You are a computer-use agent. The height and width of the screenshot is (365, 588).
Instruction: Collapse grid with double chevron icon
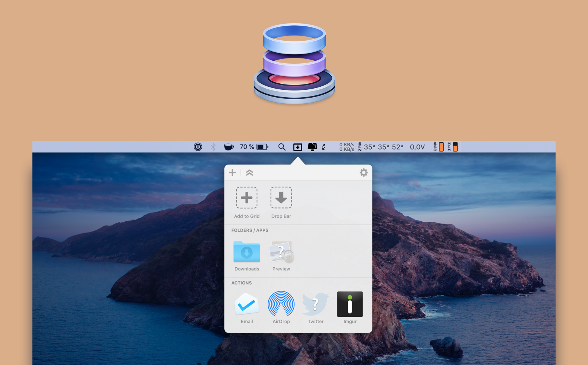[x=250, y=173]
